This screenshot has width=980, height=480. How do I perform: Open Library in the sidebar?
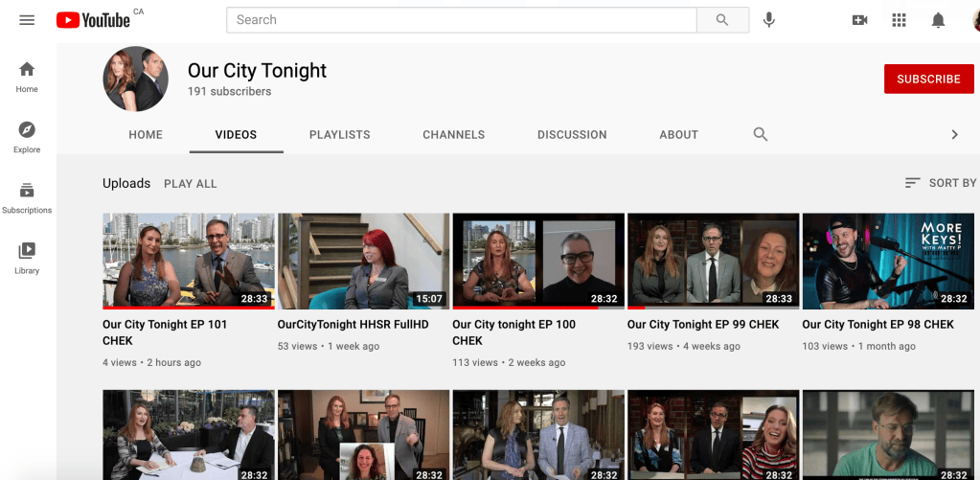[27, 259]
